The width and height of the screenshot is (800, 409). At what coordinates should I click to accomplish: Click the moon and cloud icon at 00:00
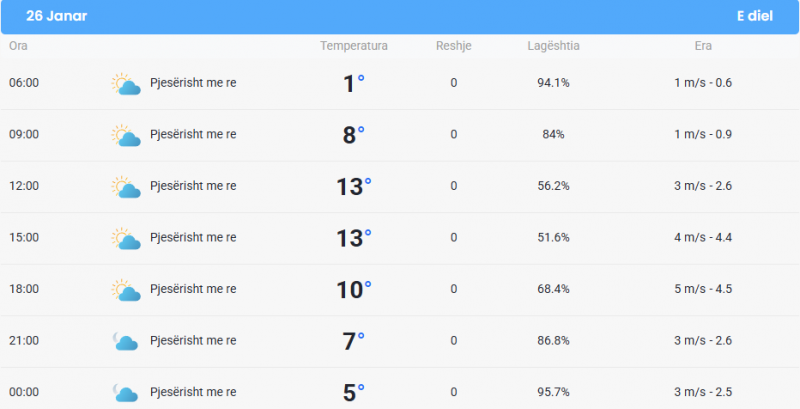126,393
